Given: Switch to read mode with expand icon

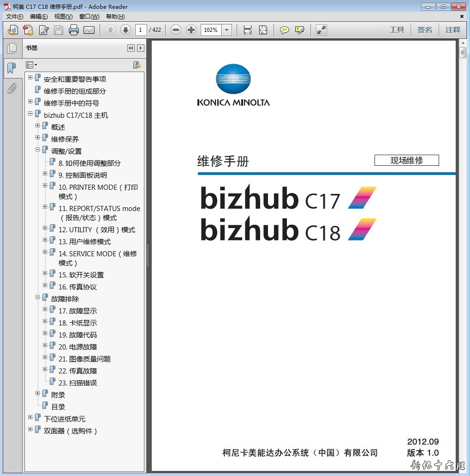Looking at the screenshot, I should [321, 30].
